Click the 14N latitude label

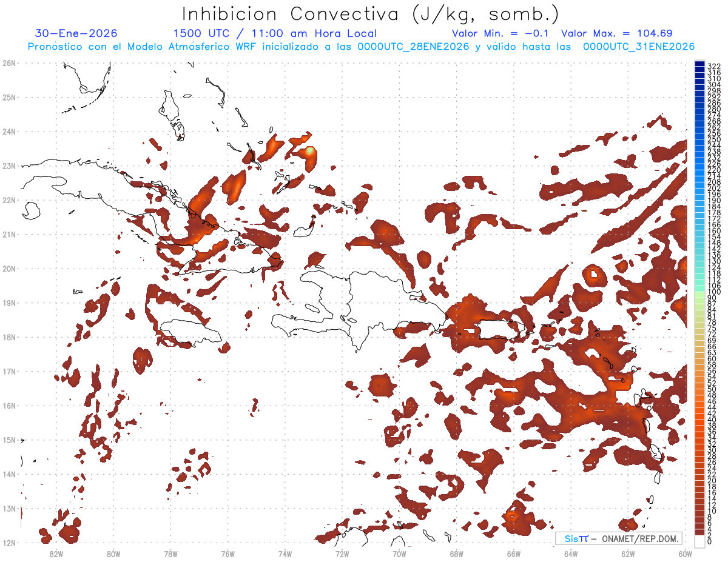8,474
